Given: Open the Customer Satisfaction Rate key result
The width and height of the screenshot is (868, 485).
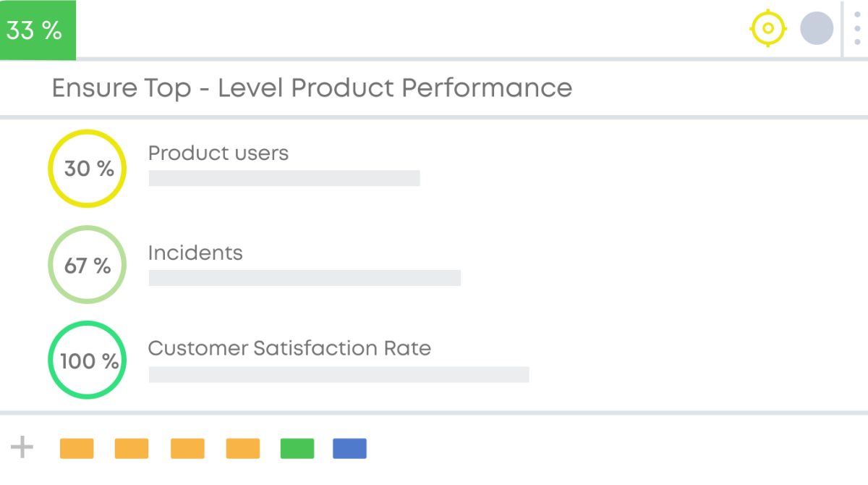Looking at the screenshot, I should (x=289, y=348).
